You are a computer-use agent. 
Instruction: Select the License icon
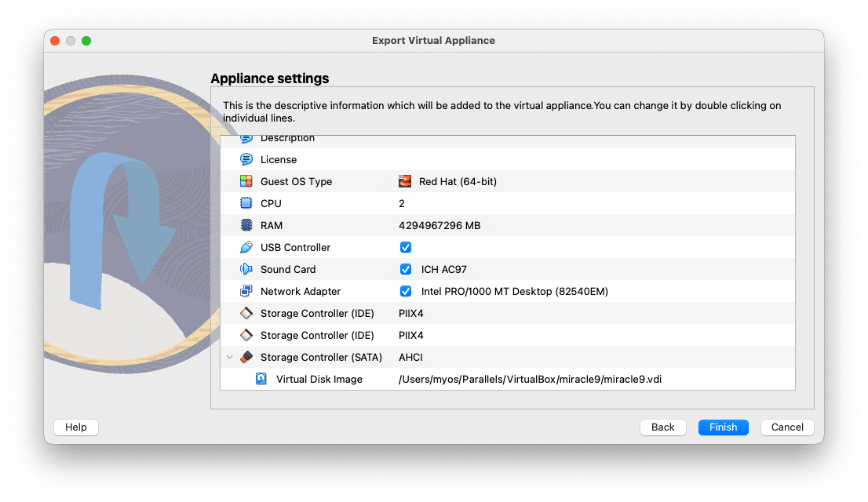246,159
